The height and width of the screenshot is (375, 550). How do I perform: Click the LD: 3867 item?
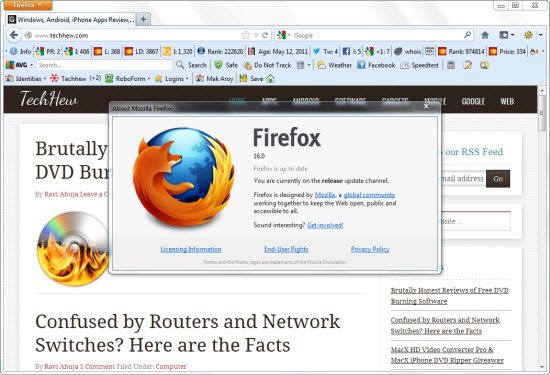[141, 51]
